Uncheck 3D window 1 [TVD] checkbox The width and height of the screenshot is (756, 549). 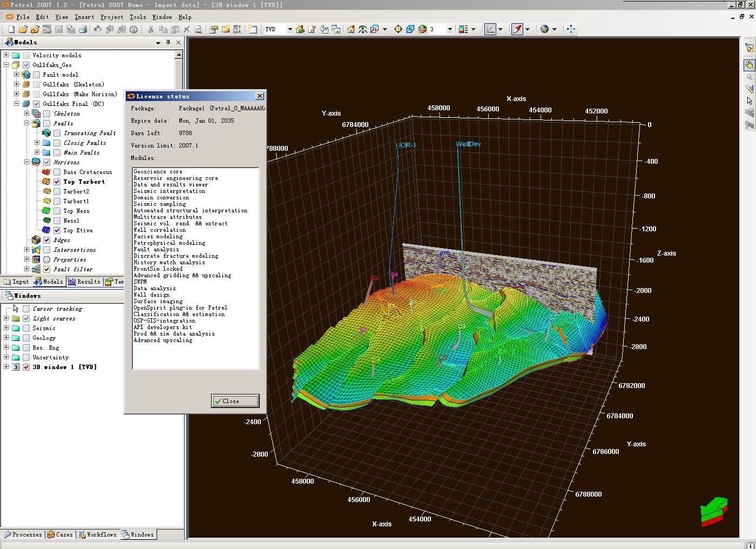(26, 367)
